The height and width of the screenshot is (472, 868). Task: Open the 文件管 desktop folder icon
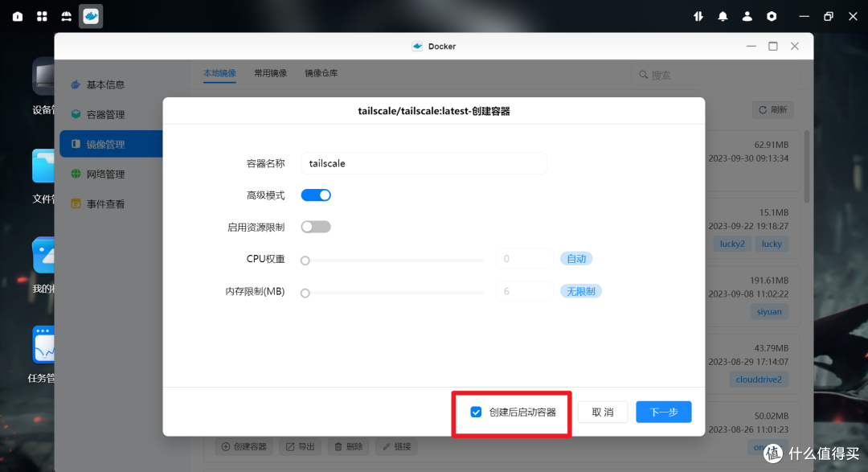(x=43, y=166)
